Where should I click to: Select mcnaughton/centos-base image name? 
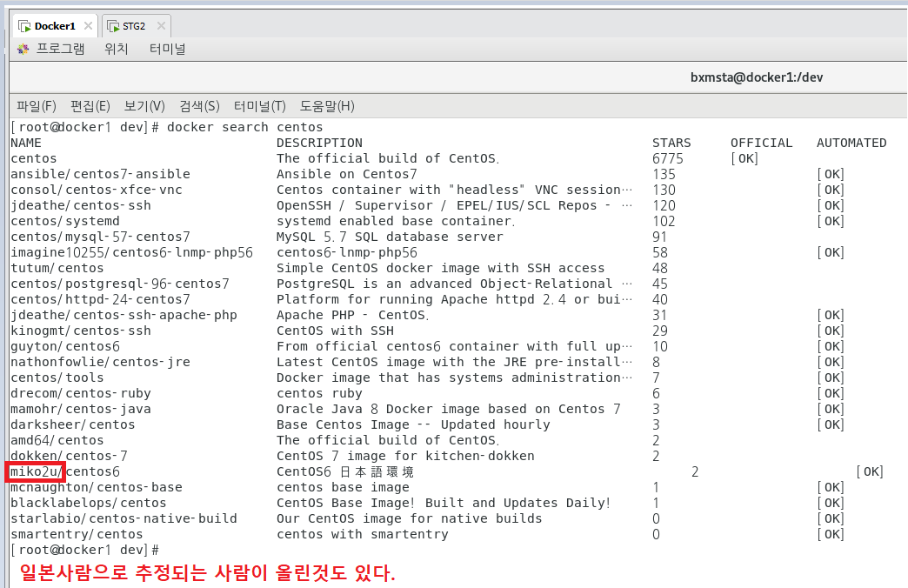(x=97, y=487)
